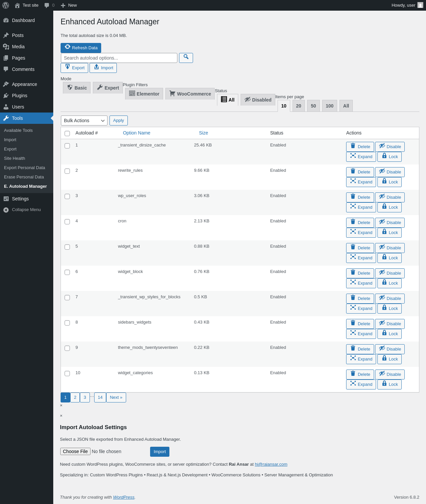Click the footer WordPress link
The height and width of the screenshot is (504, 426).
click(123, 497)
